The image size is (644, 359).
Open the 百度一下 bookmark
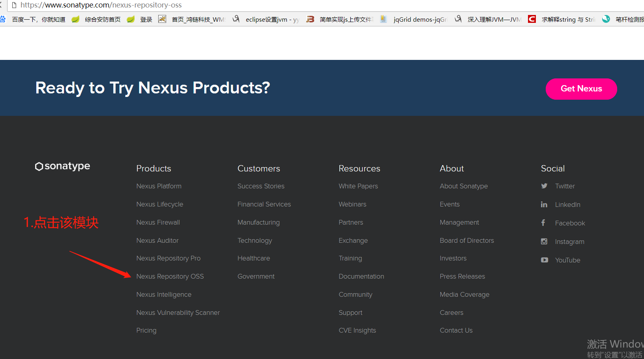[33, 19]
